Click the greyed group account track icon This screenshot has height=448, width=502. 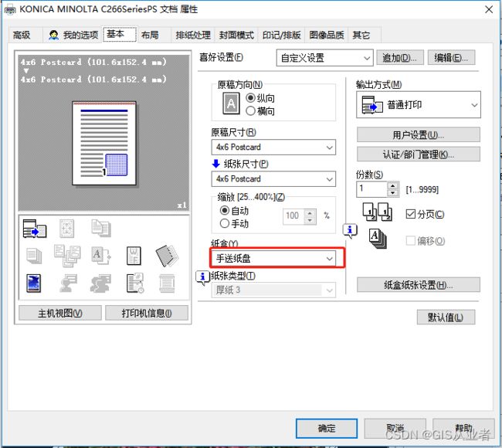[x=100, y=283]
